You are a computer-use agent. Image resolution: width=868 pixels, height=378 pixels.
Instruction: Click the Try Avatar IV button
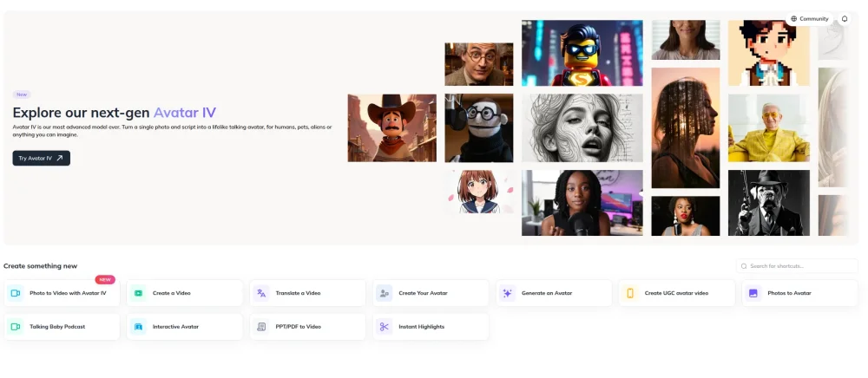coord(42,158)
